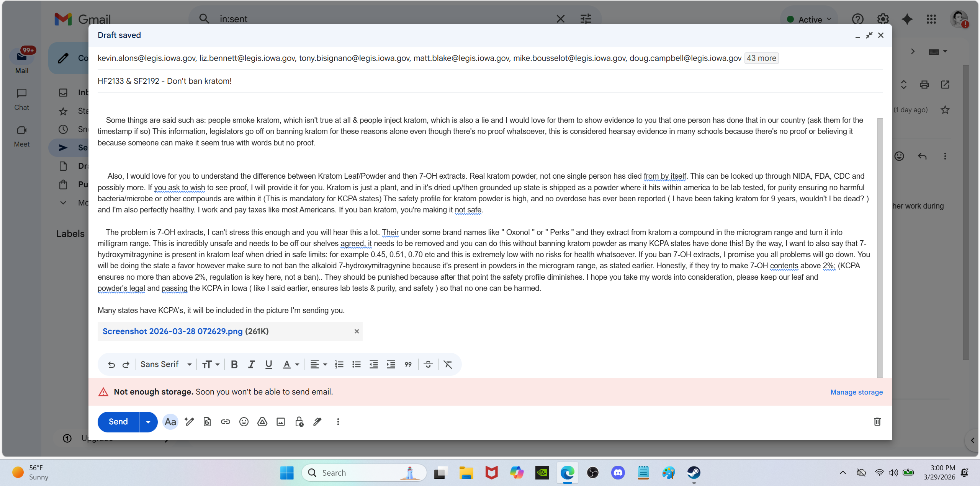Viewport: 980px width, 486px height.
Task: Open the emoji picker
Action: tap(244, 422)
